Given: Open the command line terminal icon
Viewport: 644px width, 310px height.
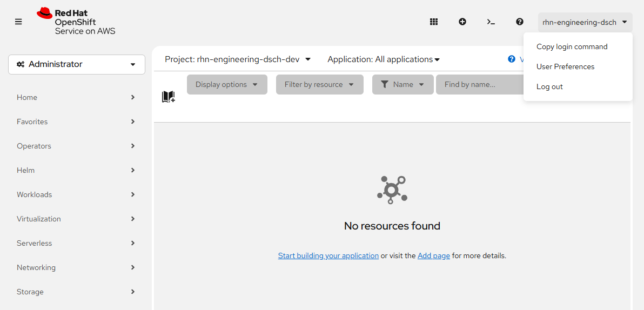Looking at the screenshot, I should tap(491, 22).
